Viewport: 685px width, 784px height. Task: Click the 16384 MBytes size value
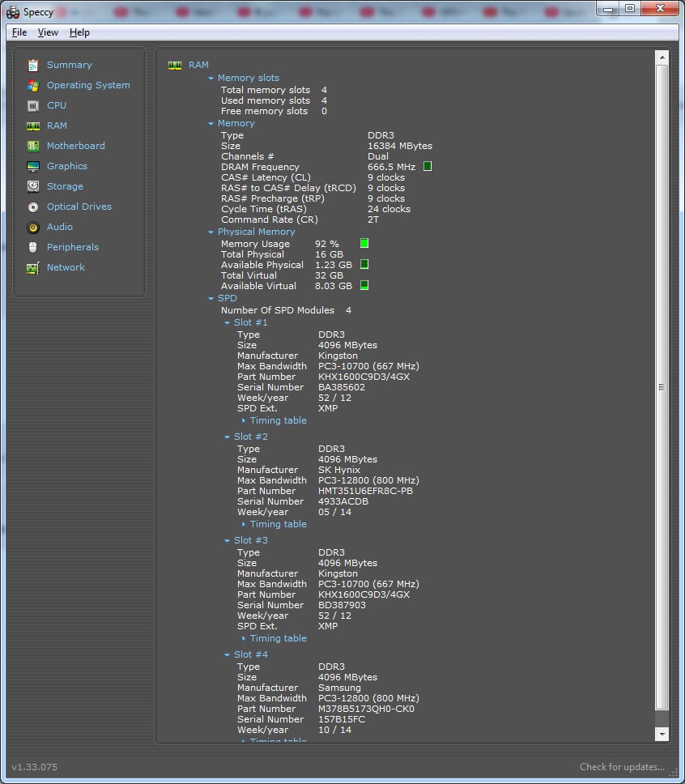400,146
